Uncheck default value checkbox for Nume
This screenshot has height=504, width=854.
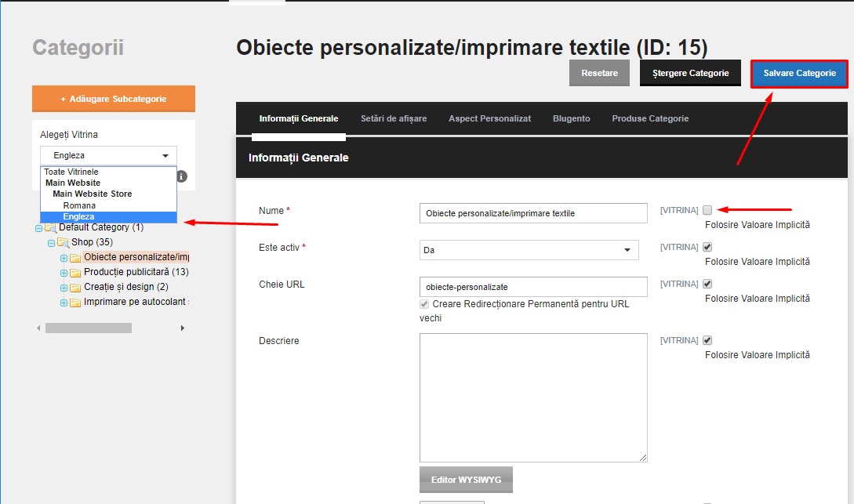click(x=707, y=210)
